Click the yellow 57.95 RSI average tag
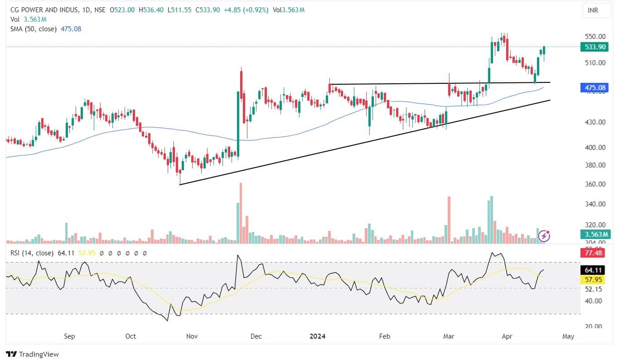619x364 pixels. (594, 280)
